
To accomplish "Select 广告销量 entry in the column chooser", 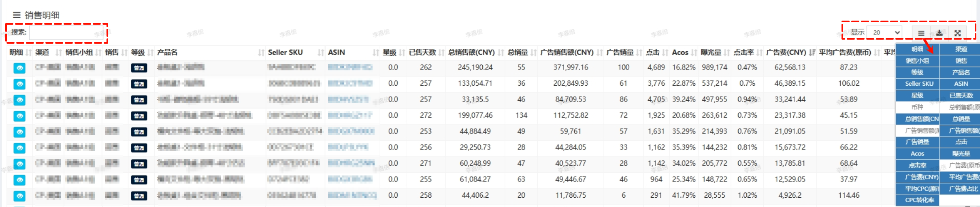I will coord(917,142).
